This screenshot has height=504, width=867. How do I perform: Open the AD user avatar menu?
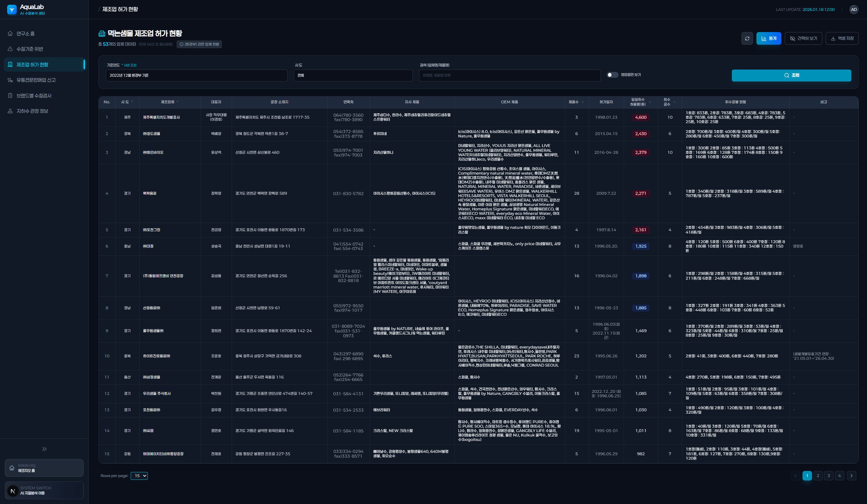coord(854,10)
